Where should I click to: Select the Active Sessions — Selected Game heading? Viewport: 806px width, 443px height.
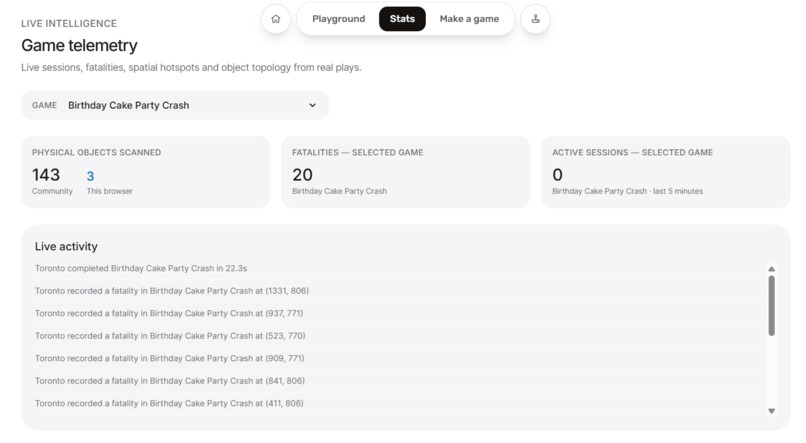pyautogui.click(x=632, y=152)
